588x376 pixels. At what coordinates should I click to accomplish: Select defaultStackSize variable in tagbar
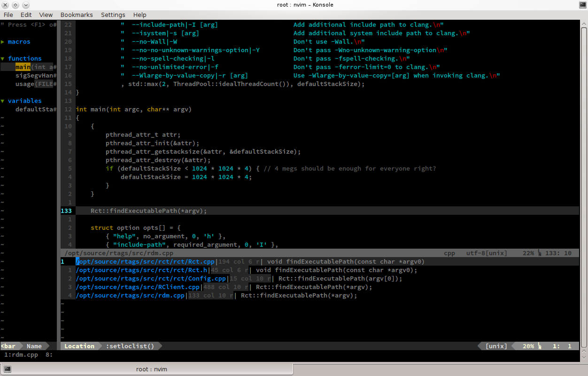click(36, 110)
